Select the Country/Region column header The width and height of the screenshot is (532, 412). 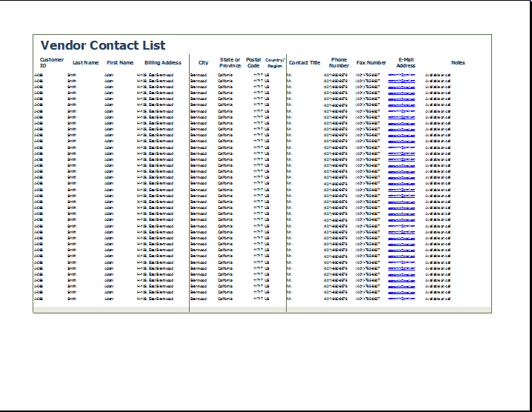pyautogui.click(x=275, y=63)
